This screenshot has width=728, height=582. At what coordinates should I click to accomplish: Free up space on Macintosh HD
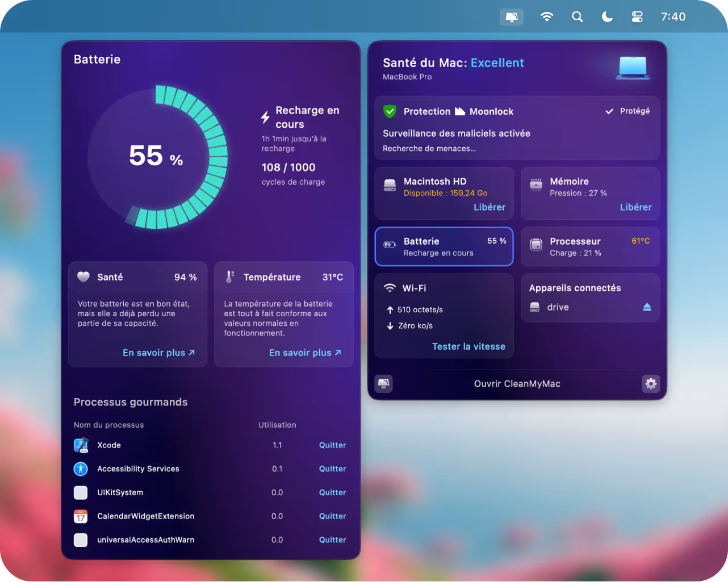(x=489, y=207)
